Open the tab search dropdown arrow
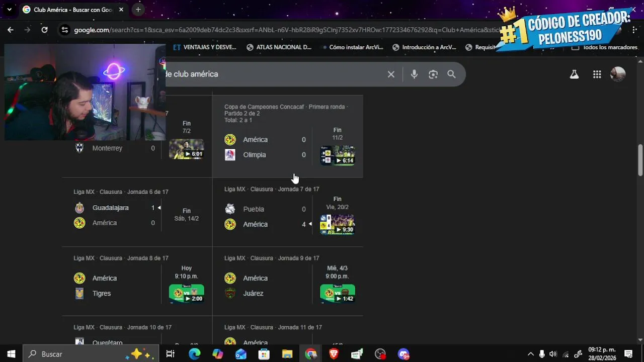 tap(9, 10)
